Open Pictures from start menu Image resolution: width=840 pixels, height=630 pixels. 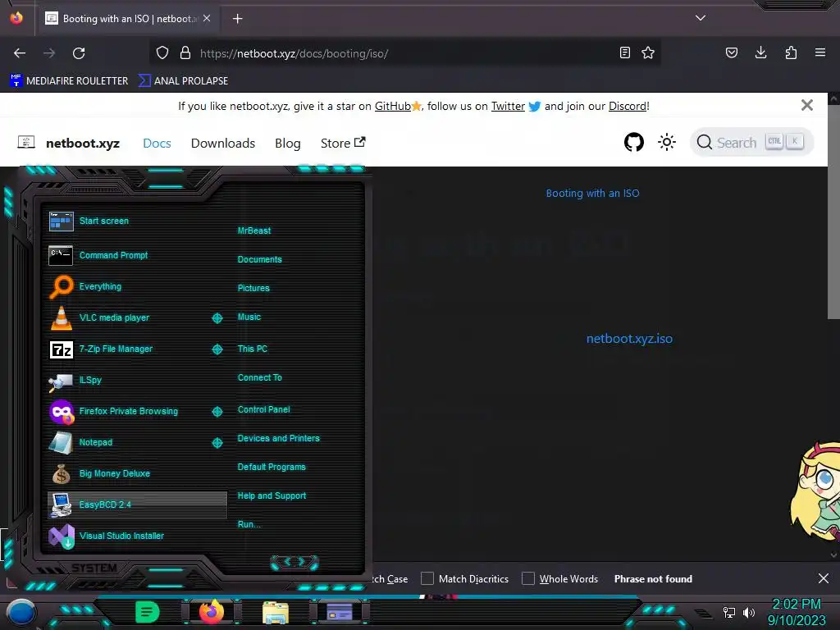pos(253,288)
